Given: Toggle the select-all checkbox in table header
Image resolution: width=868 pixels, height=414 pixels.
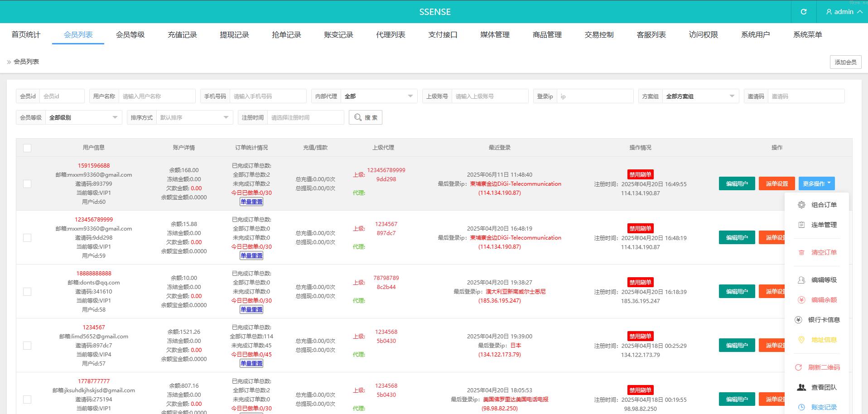Looking at the screenshot, I should pyautogui.click(x=27, y=148).
